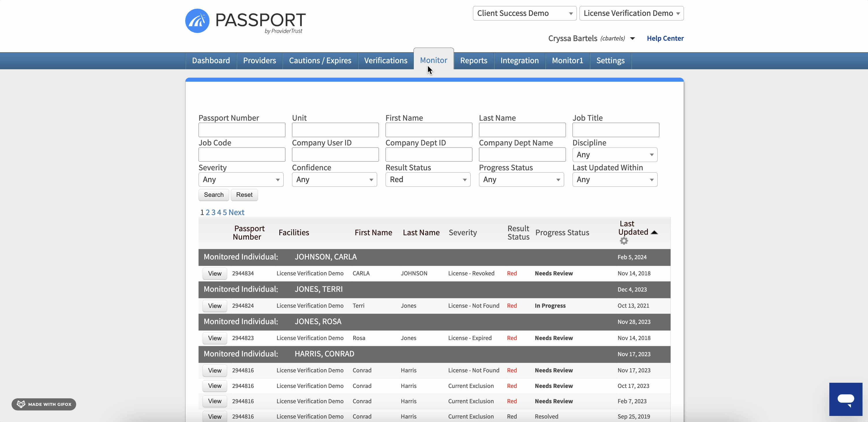Click the Unit input field
The height and width of the screenshot is (422, 868).
pyautogui.click(x=335, y=130)
